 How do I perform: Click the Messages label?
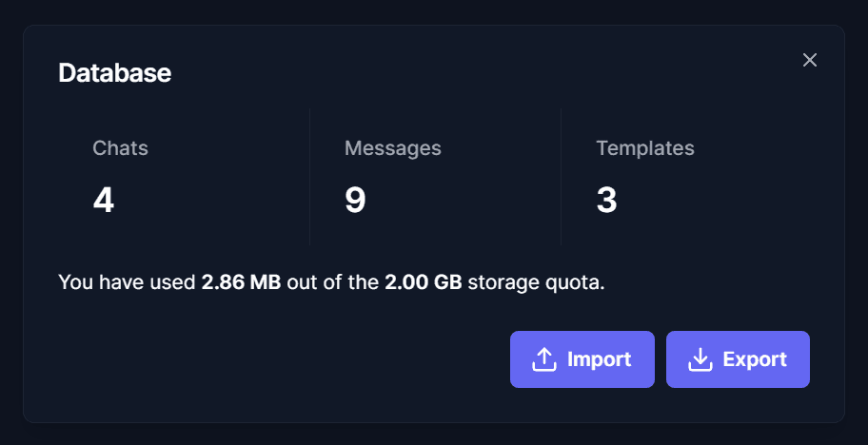click(x=392, y=148)
